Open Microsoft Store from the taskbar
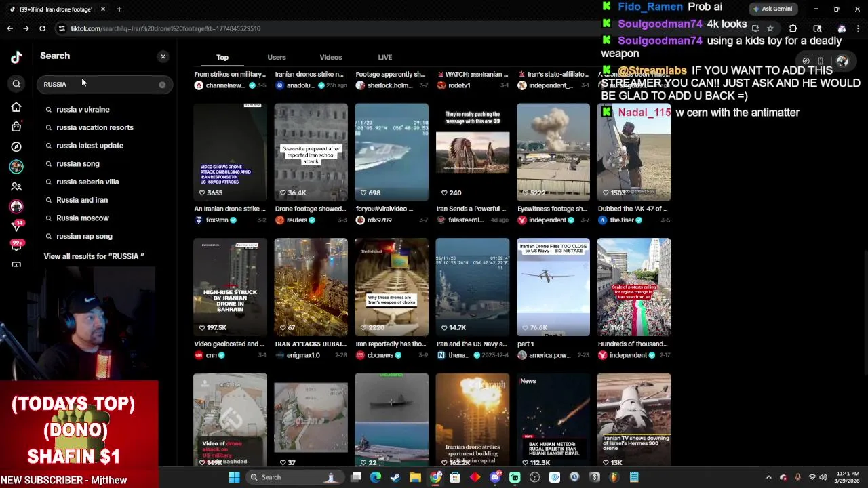The image size is (868, 488). [x=455, y=477]
